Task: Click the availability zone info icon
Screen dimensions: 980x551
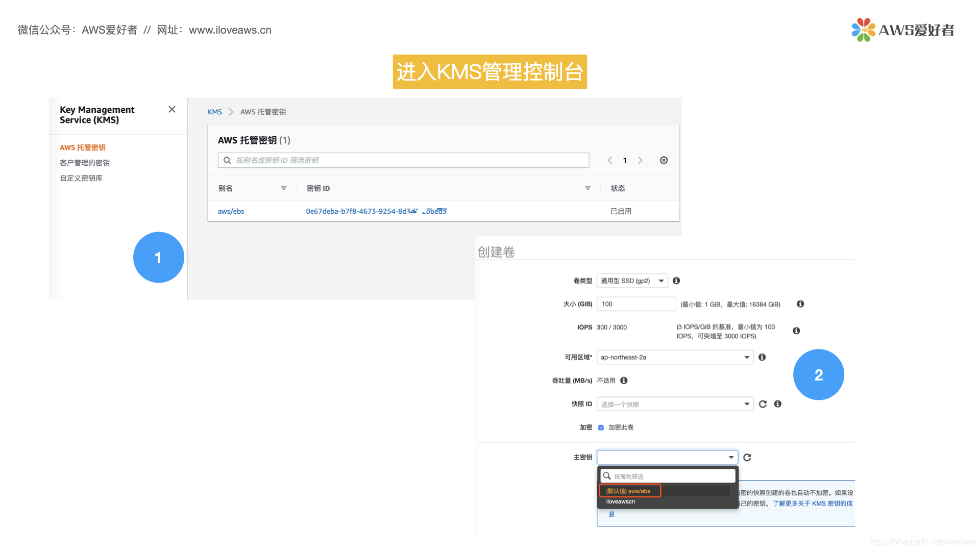Action: 762,357
